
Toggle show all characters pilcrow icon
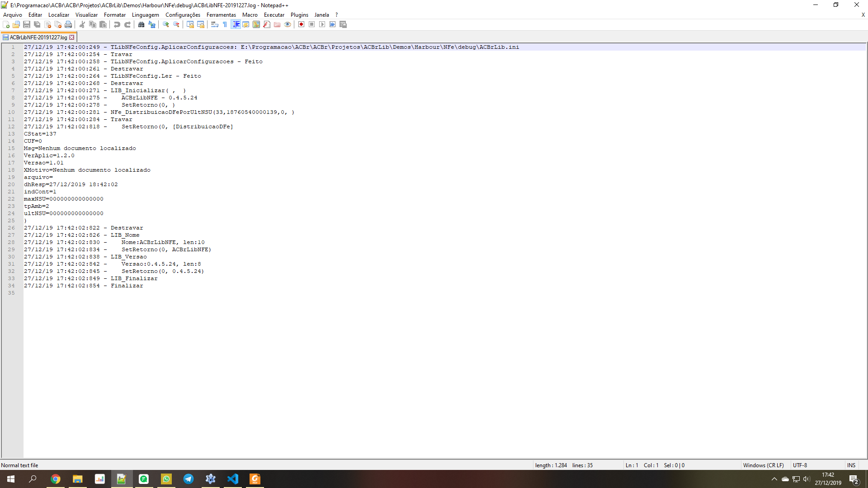[x=225, y=24]
